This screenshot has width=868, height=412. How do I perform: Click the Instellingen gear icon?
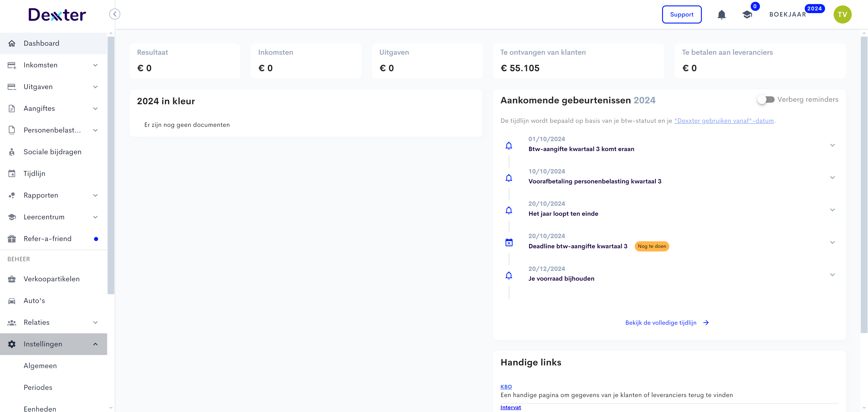click(12, 344)
